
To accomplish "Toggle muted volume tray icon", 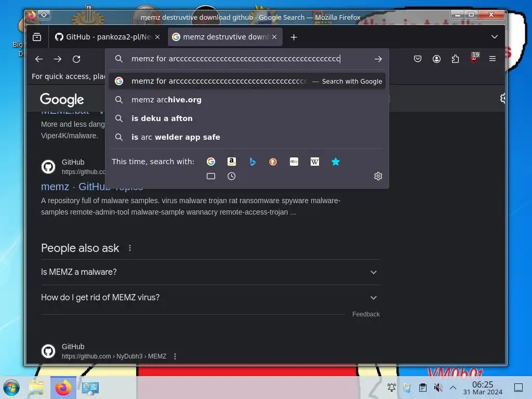I will [x=438, y=387].
